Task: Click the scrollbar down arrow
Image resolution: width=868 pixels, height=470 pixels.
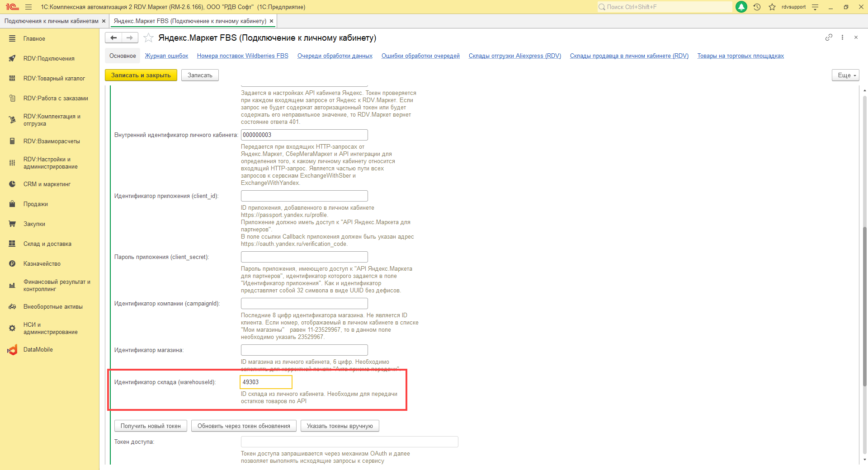Action: point(865,460)
